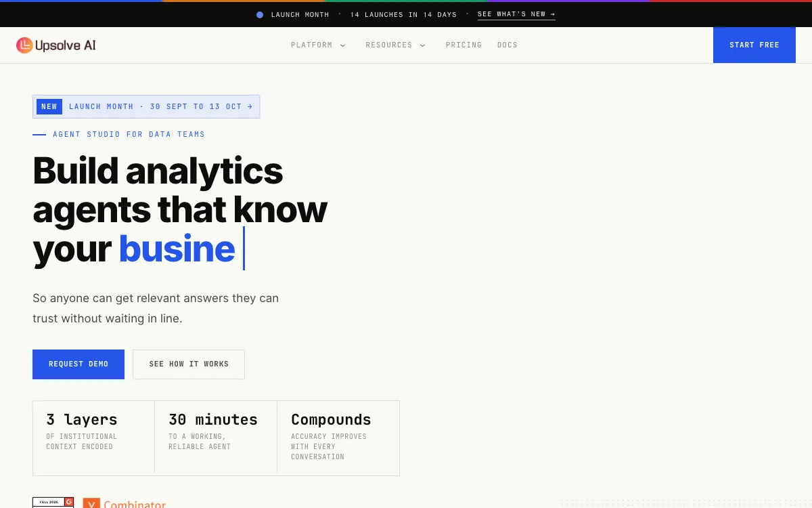Image resolution: width=812 pixels, height=508 pixels.
Task: Click 'Agent Studio for Data Teams' tagline
Action: [129, 134]
